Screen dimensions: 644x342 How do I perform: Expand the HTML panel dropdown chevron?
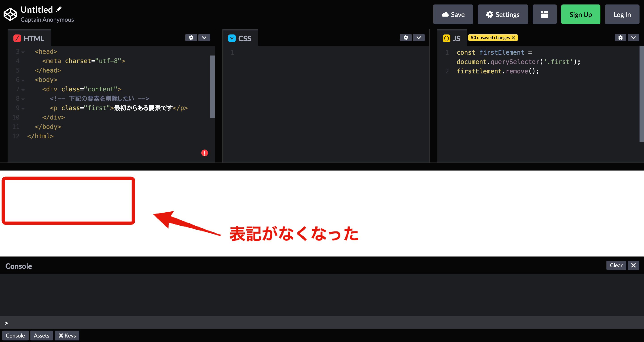click(x=204, y=38)
